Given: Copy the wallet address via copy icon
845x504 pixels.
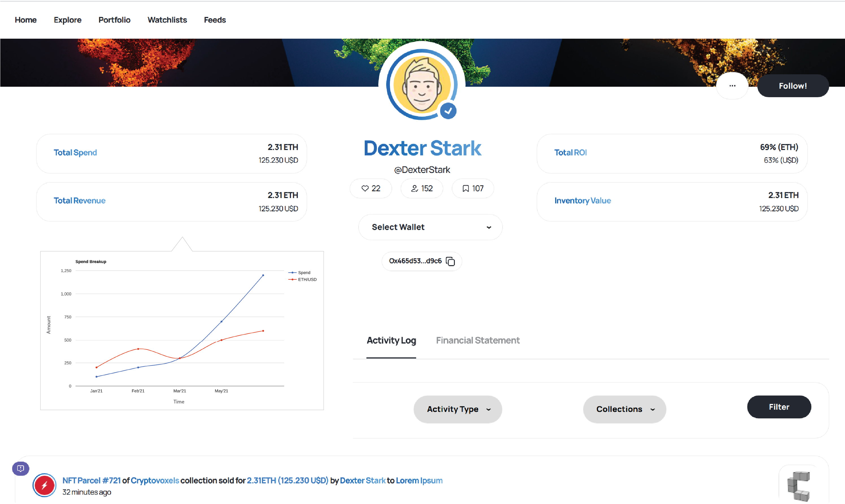Looking at the screenshot, I should pyautogui.click(x=450, y=261).
